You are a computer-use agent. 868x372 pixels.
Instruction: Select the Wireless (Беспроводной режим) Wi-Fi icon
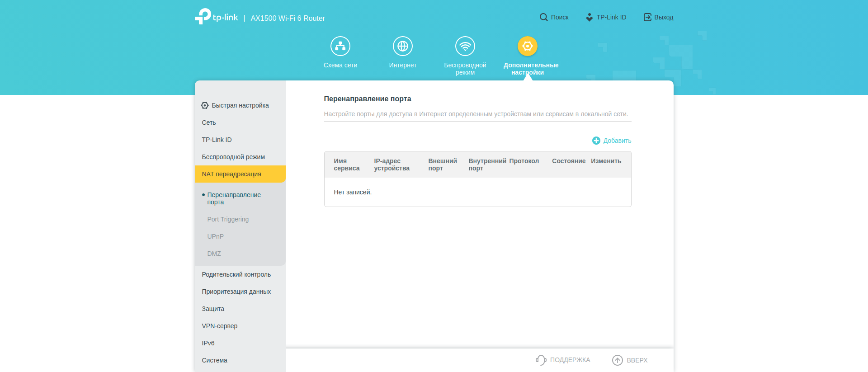(465, 46)
